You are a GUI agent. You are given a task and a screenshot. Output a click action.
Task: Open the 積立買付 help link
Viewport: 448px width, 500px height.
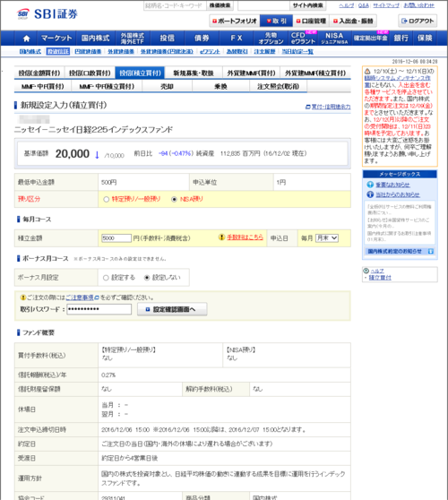pos(380,278)
